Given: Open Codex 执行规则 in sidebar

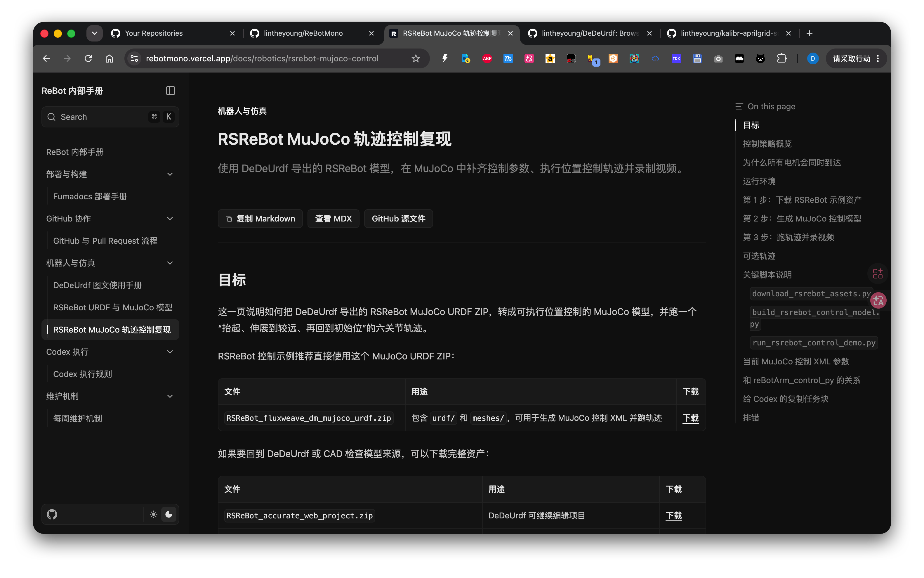Looking at the screenshot, I should tap(83, 374).
